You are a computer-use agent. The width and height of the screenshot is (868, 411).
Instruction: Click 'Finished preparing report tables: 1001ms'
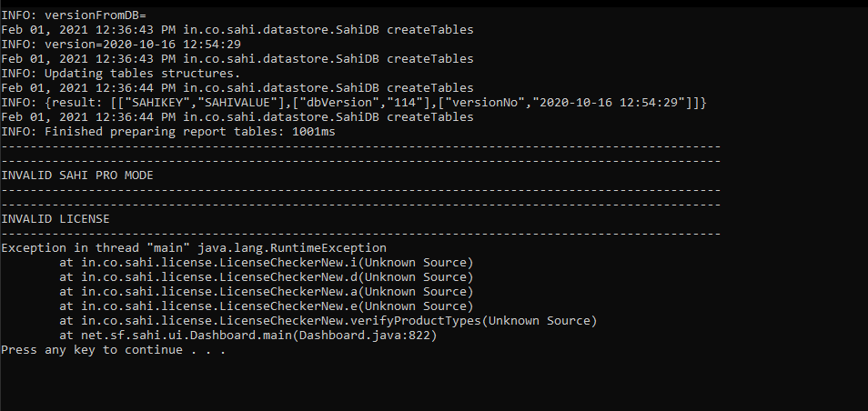(x=190, y=132)
